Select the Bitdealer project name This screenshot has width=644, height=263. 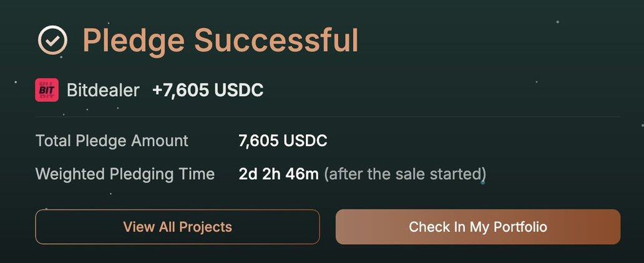(x=102, y=91)
